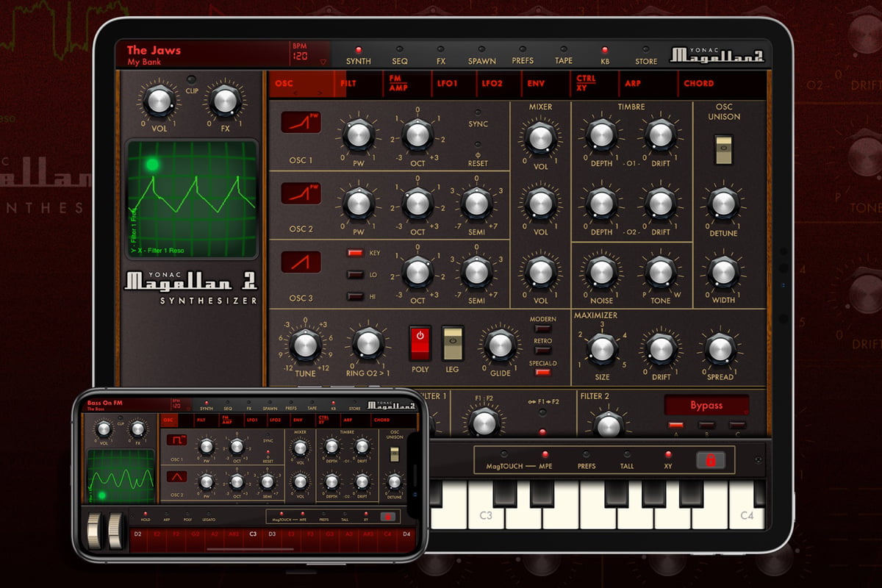Toggle MagTOUCH in the tablet keyboard bar
882x588 pixels.
[503, 460]
